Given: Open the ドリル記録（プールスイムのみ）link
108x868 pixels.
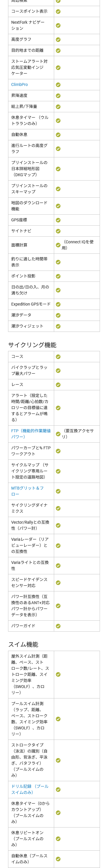Looking at the screenshot, I should coord(30,789).
